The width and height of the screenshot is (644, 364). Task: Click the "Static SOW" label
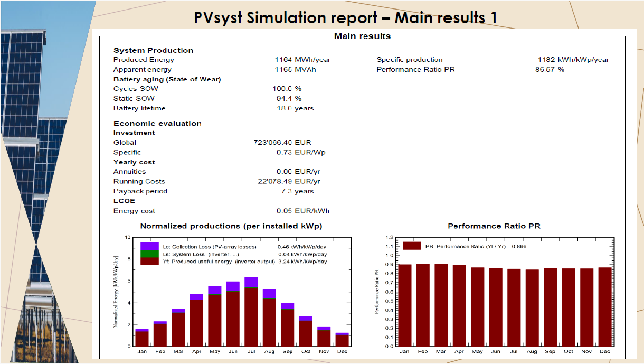click(134, 99)
